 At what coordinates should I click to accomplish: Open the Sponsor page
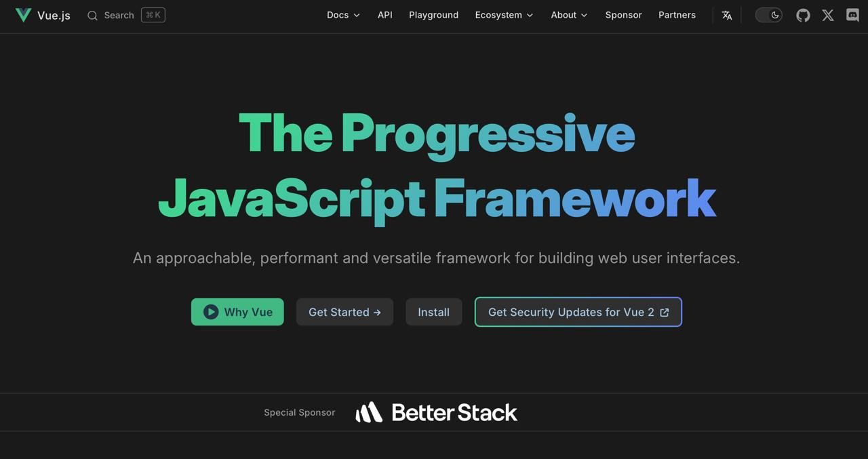[623, 15]
